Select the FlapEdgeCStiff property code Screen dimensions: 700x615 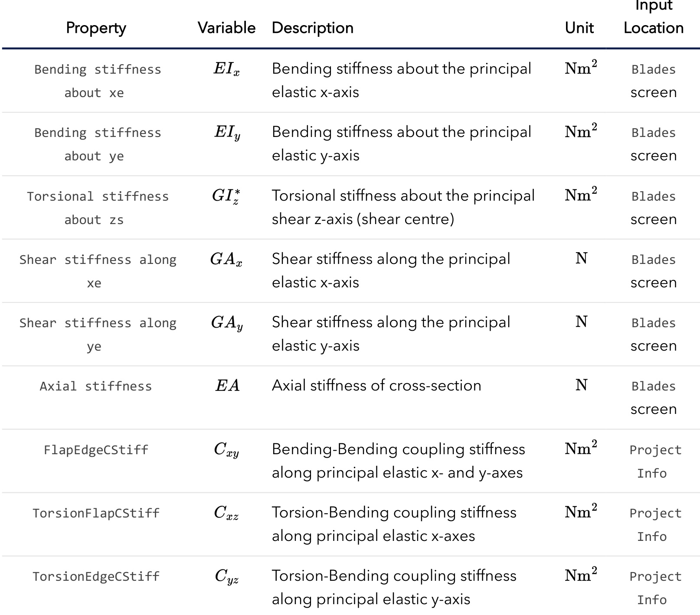point(96,450)
